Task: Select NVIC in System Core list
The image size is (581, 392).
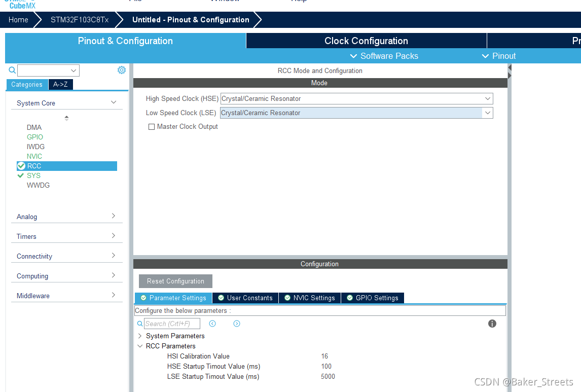Action: point(34,156)
